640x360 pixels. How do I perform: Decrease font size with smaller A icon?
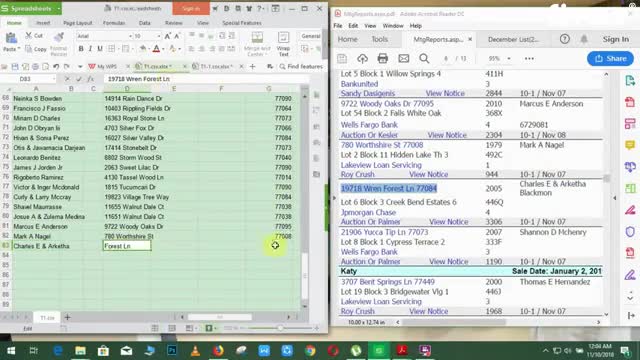tap(177, 36)
